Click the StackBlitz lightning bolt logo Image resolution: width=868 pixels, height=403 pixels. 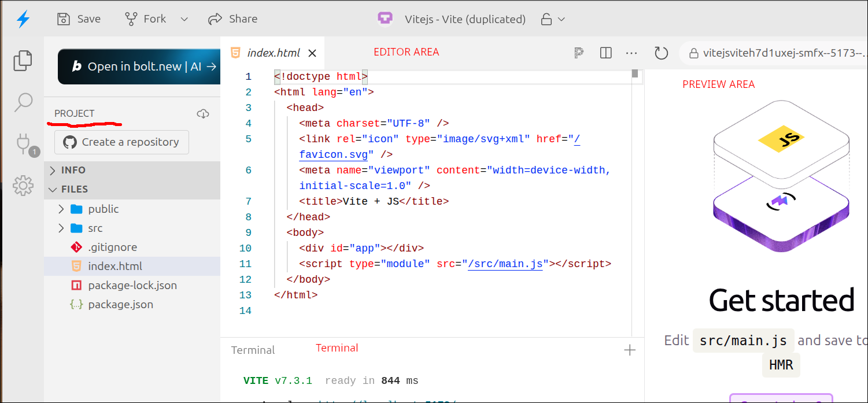[23, 18]
